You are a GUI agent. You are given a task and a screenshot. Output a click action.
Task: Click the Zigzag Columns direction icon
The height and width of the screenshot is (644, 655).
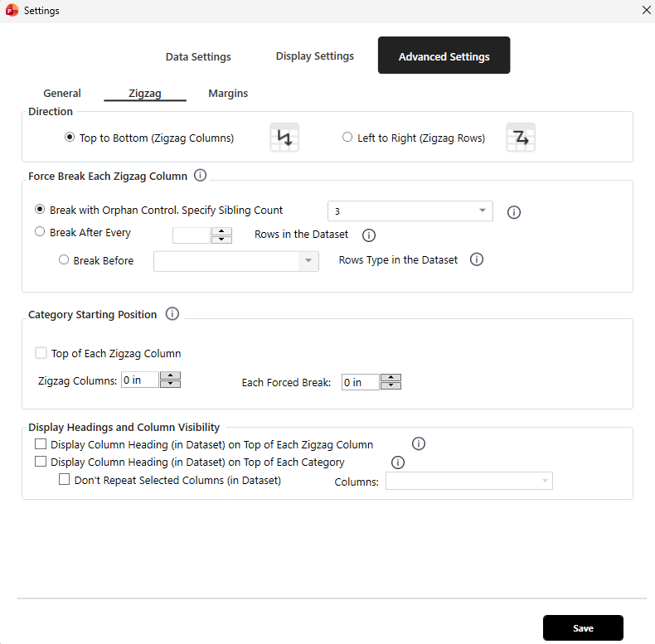284,138
